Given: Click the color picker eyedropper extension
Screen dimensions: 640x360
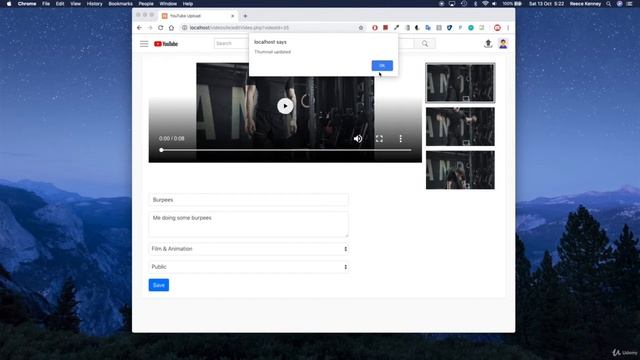Looking at the screenshot, I should click(x=396, y=28).
